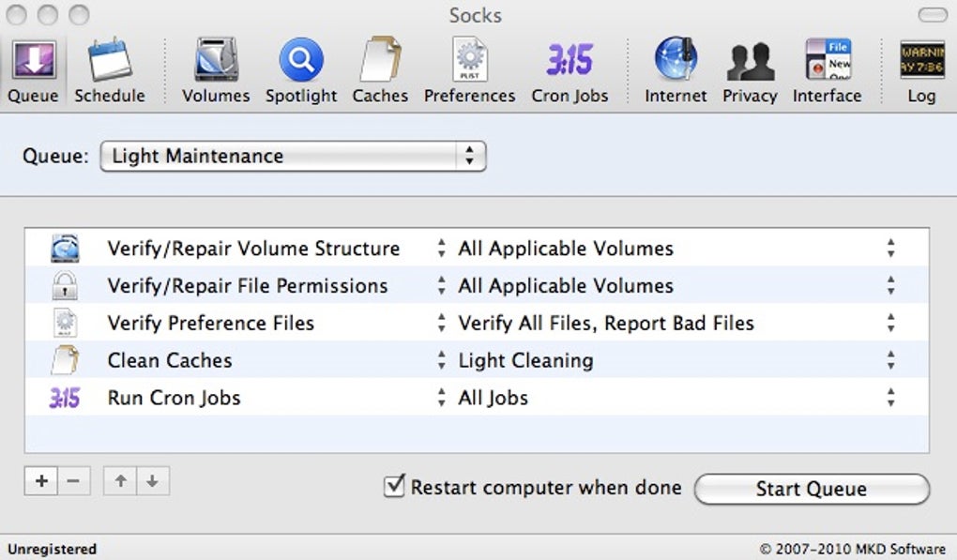957x560 pixels.
Task: Move selected task down with arrow button
Action: tap(152, 481)
